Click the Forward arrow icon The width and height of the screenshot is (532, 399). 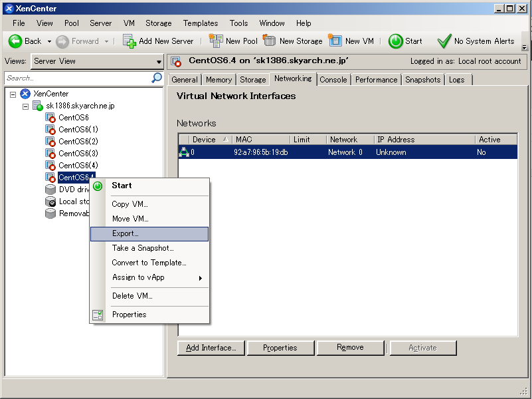pos(62,42)
